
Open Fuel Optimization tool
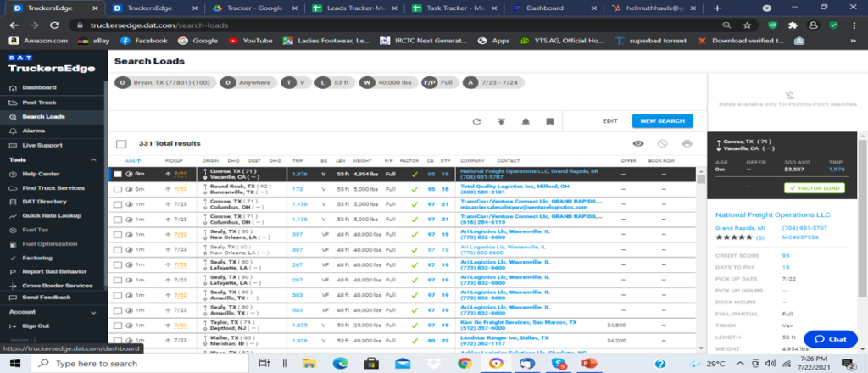click(49, 244)
